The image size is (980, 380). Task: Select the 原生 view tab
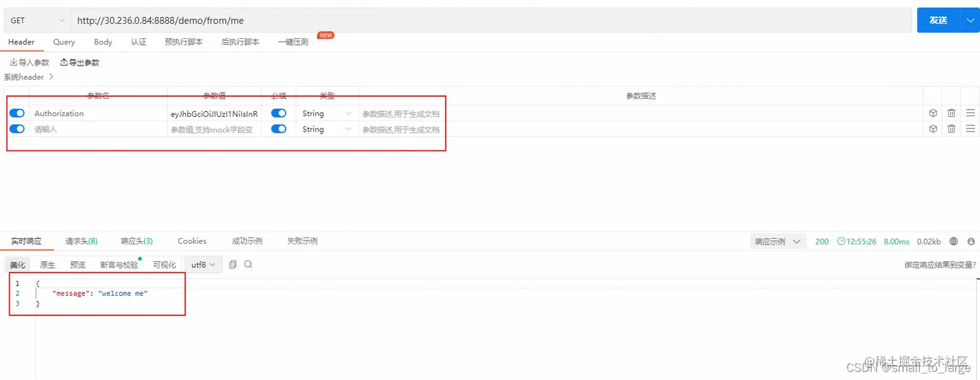[47, 265]
